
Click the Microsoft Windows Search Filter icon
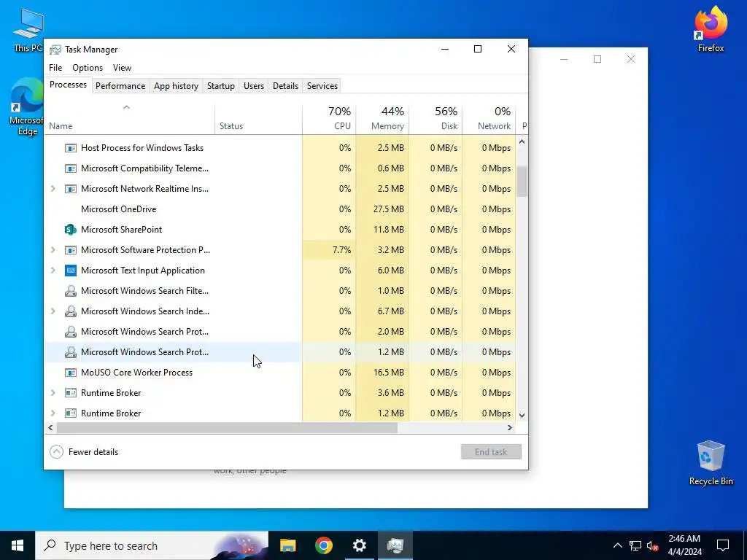pos(71,291)
